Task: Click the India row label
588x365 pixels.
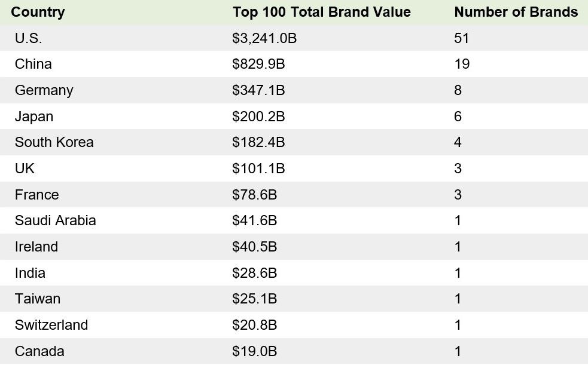Action: pos(30,273)
